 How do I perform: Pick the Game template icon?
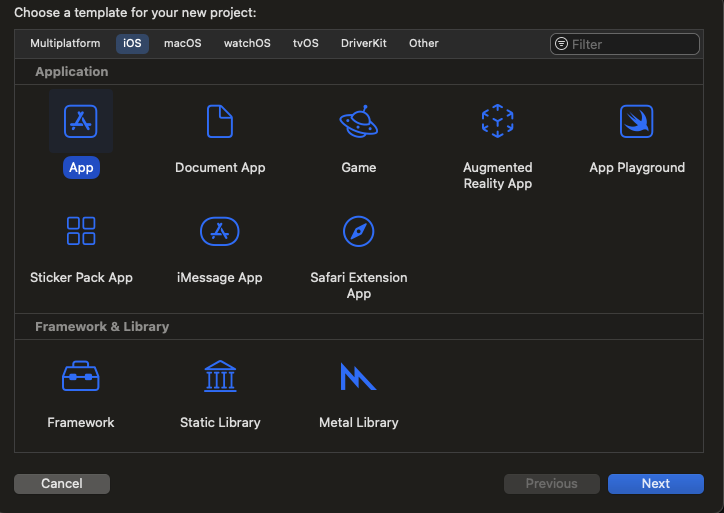(x=358, y=122)
